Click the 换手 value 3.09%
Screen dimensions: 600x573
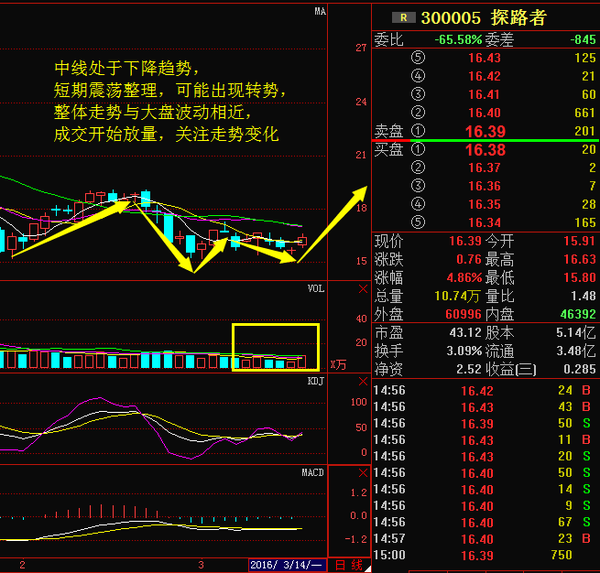tap(464, 351)
